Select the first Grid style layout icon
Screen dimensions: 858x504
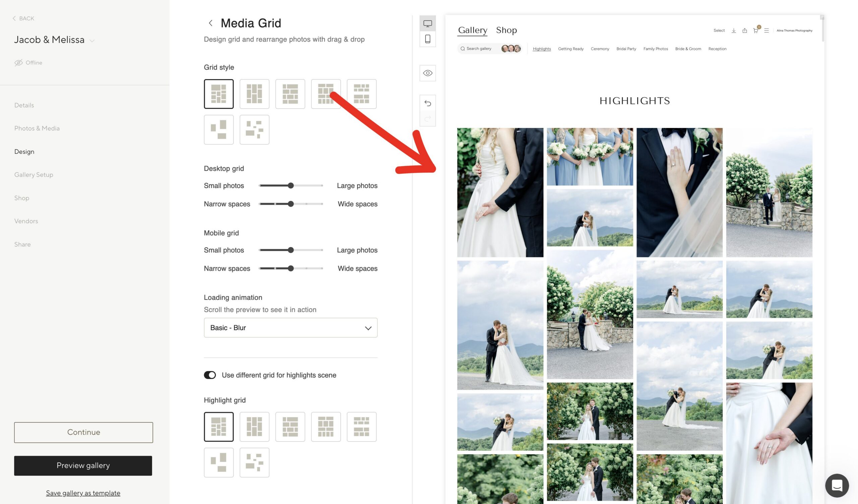219,94
